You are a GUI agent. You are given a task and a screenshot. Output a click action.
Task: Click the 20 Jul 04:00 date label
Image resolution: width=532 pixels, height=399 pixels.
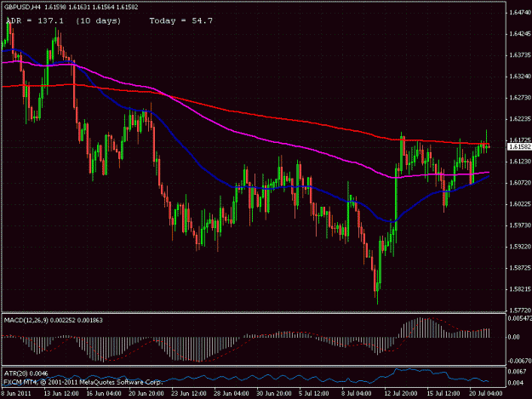(486, 394)
